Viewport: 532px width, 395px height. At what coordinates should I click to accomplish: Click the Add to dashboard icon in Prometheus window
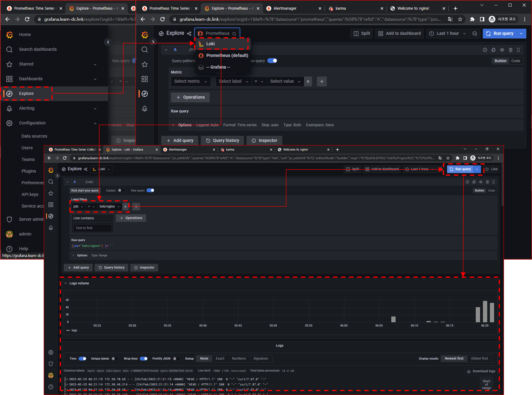click(381, 34)
